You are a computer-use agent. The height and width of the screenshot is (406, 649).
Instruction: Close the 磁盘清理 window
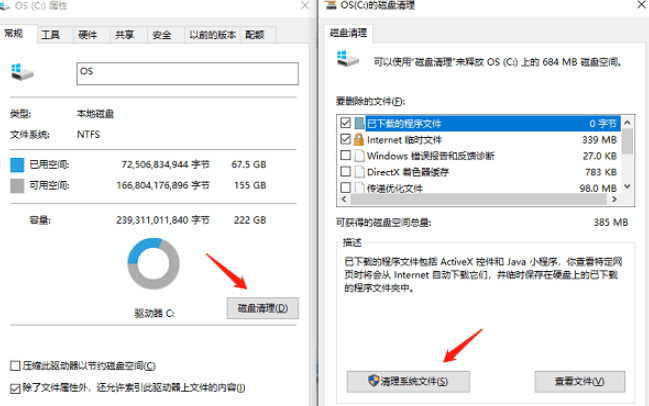[x=641, y=5]
